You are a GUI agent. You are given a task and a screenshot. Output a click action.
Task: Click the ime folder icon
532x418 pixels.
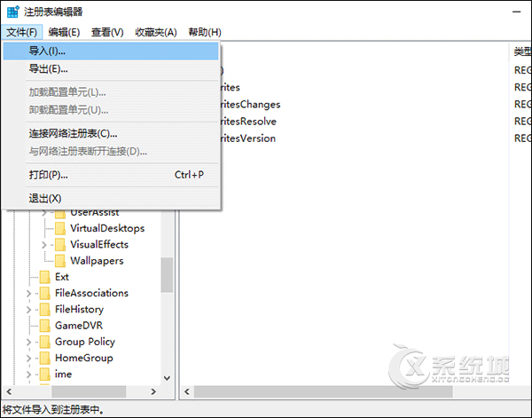(x=45, y=375)
